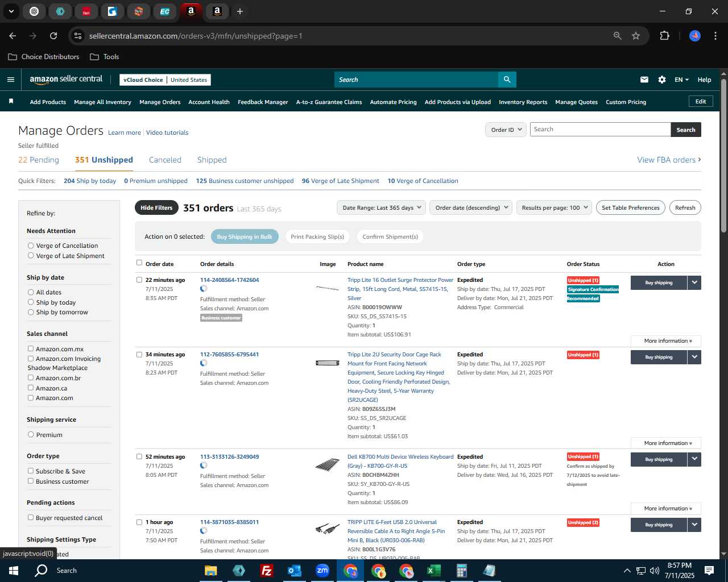Open the Chrome three-dot menu
The image size is (728, 582).
pos(714,36)
